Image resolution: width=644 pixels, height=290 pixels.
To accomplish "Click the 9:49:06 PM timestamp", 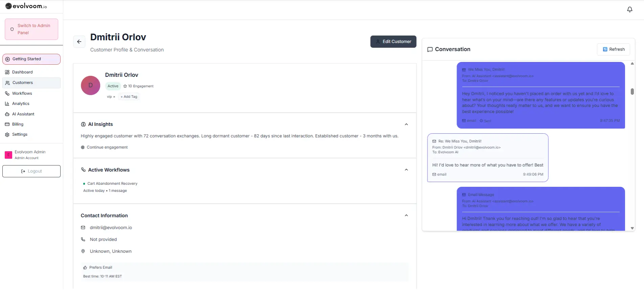I will (533, 175).
